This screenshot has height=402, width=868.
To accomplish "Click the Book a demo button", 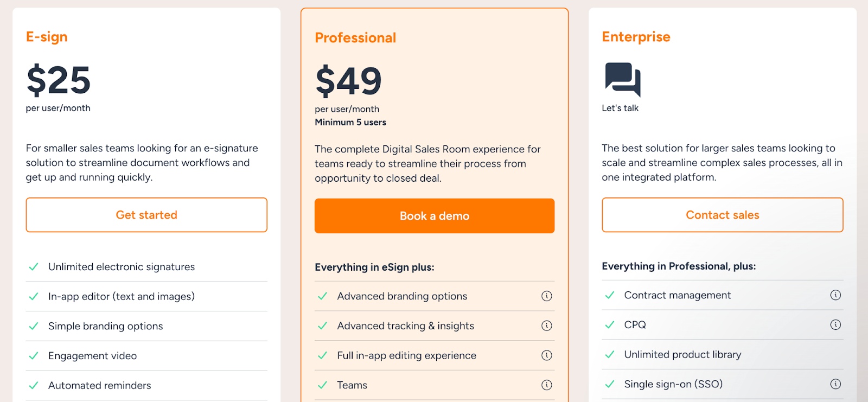I will [x=434, y=216].
